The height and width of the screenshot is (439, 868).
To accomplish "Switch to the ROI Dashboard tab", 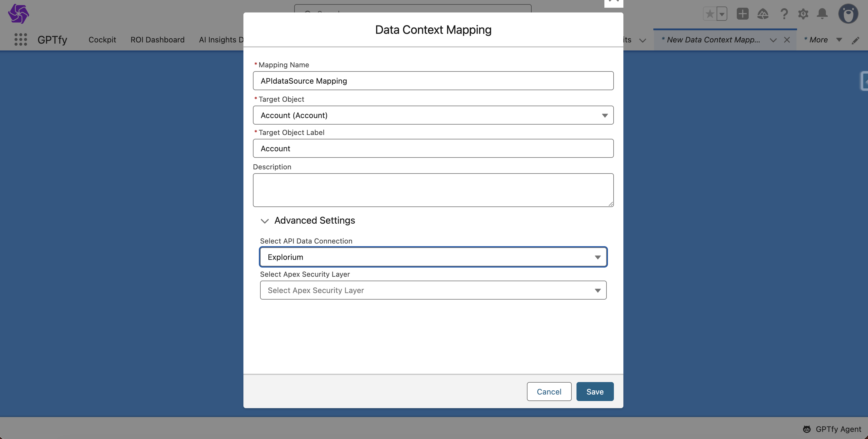I will coord(157,40).
